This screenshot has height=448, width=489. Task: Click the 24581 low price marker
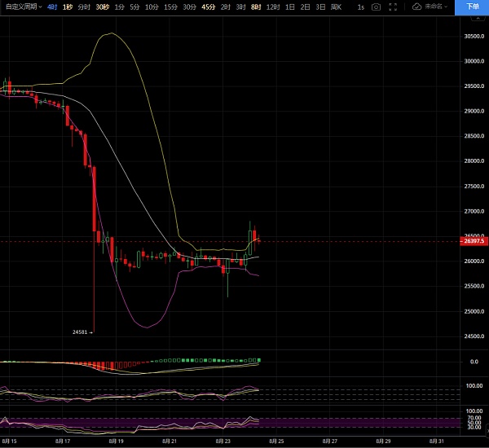point(80,332)
